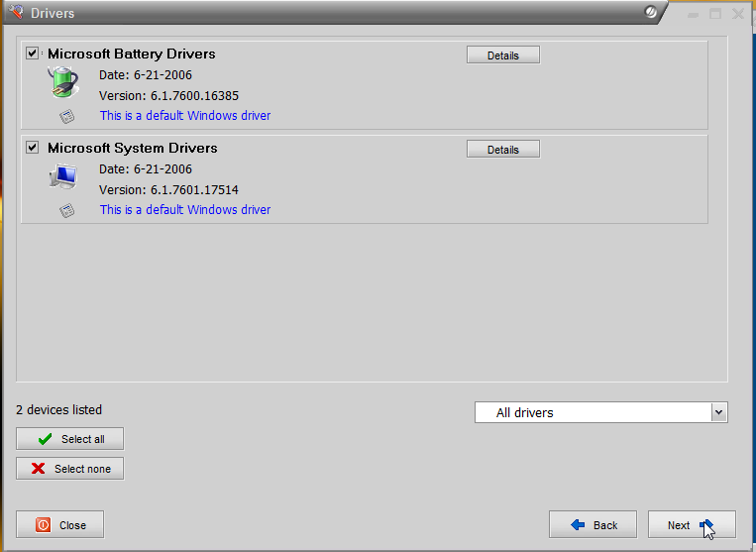Click small device icon under System Drivers

click(66, 210)
